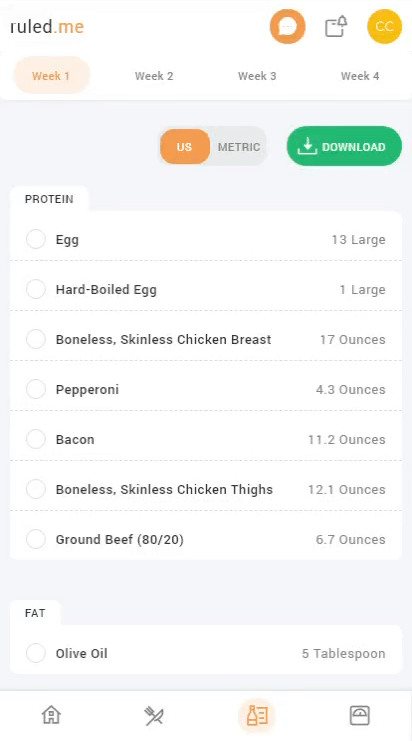Open the CC profile avatar
412x741 pixels.
(384, 26)
